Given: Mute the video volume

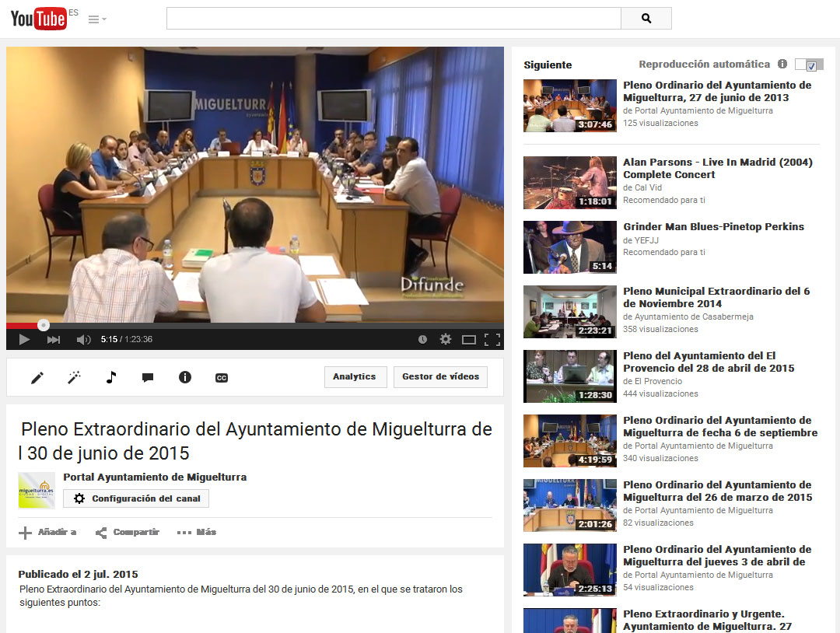Looking at the screenshot, I should (x=83, y=340).
